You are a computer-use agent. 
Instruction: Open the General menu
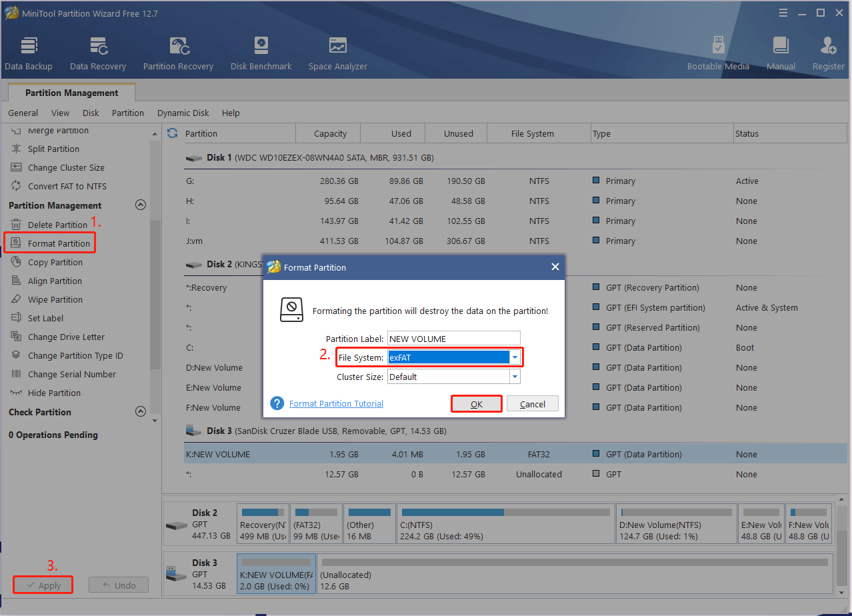[23, 113]
